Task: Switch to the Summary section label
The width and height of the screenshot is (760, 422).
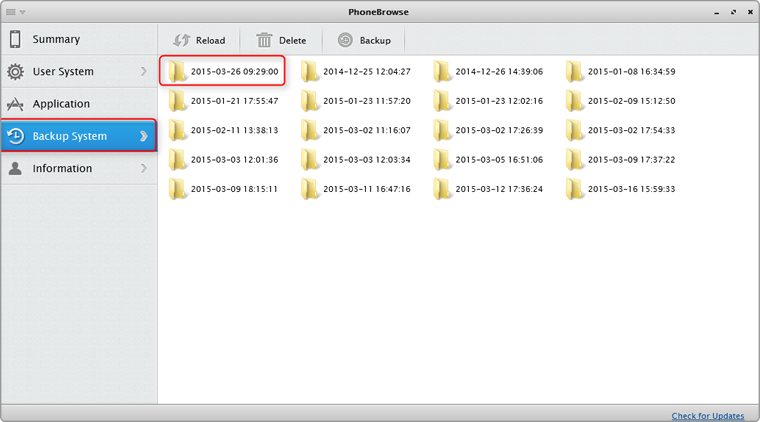Action: pyautogui.click(x=56, y=39)
